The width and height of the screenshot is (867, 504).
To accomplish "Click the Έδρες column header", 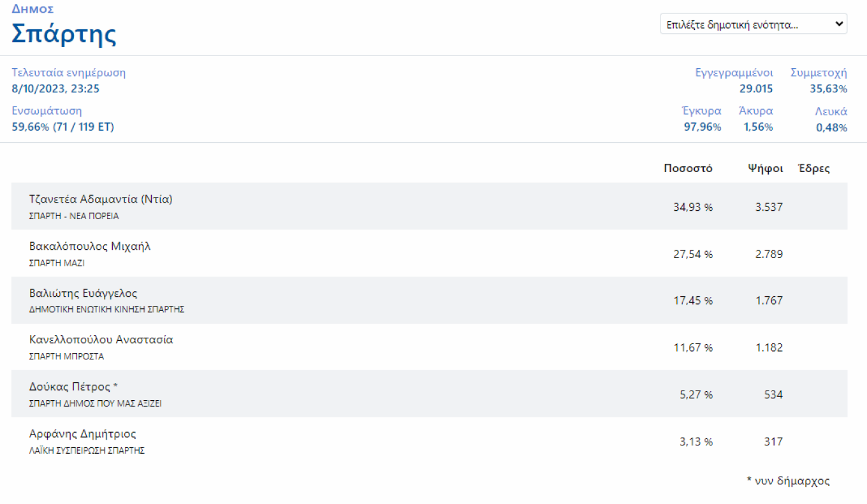I will [x=813, y=168].
